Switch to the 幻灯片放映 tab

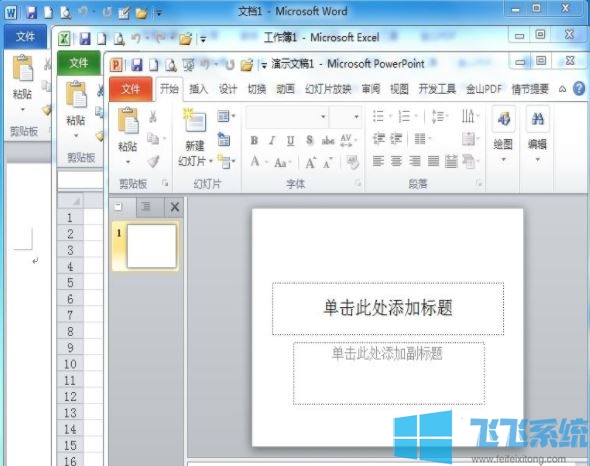pyautogui.click(x=328, y=89)
